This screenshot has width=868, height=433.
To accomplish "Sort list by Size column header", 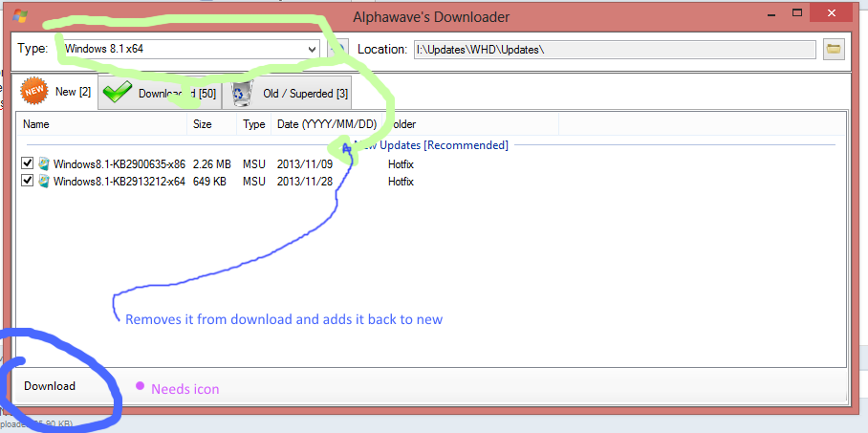I will pyautogui.click(x=212, y=124).
